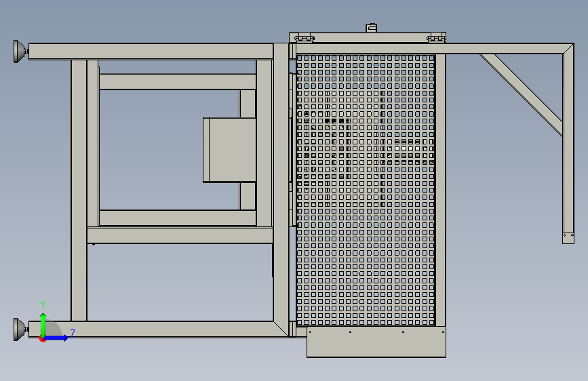Select the long top horizontal beam on left
This screenshot has height=381, width=588.
[151, 52]
